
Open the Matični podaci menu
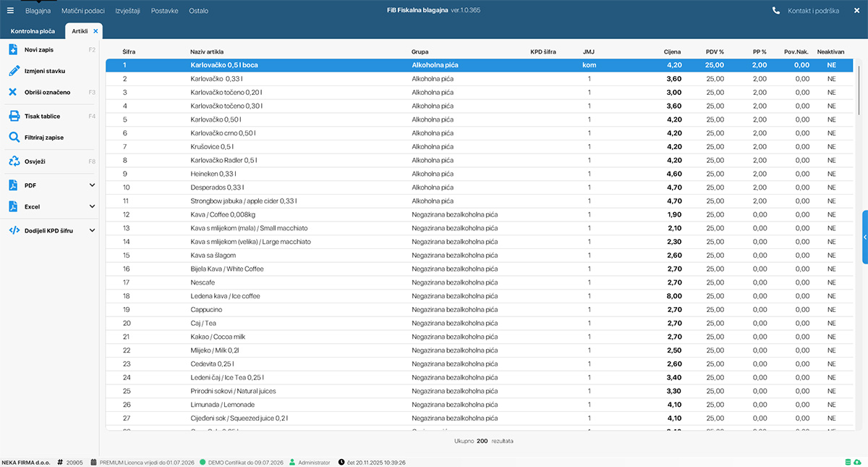point(82,11)
